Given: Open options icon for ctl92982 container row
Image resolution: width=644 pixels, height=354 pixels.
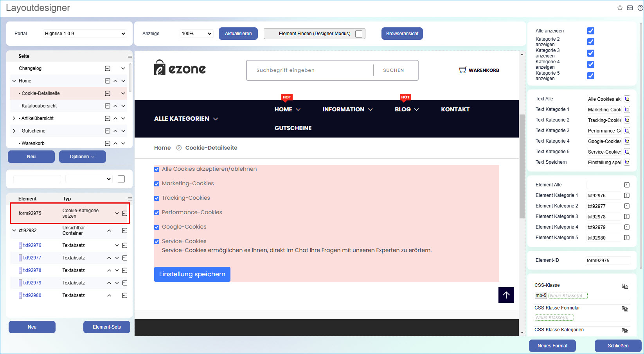Looking at the screenshot, I should (125, 231).
